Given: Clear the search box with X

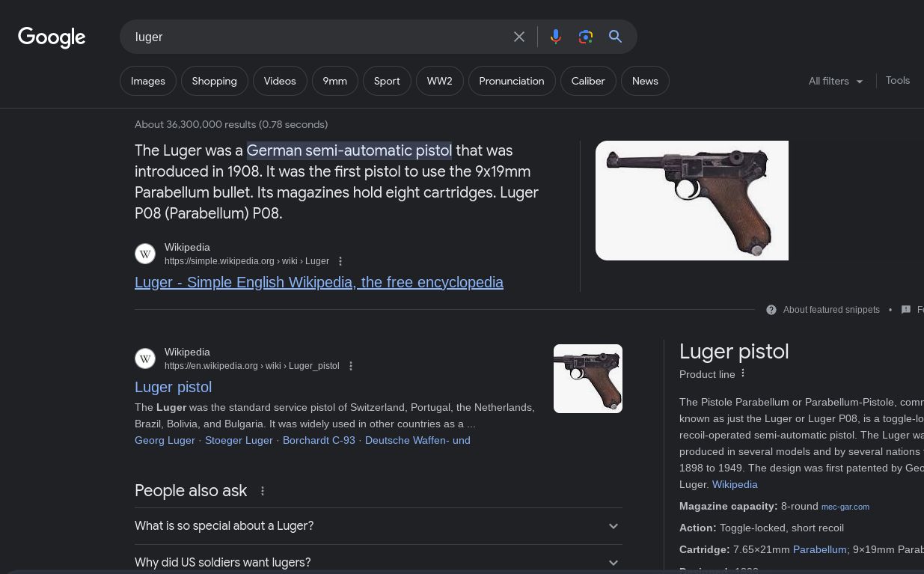Looking at the screenshot, I should click(519, 37).
